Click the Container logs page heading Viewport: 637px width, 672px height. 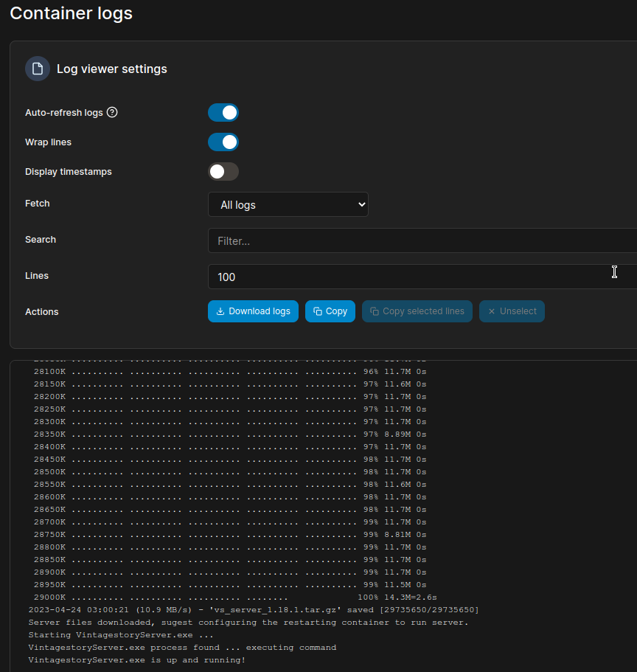[71, 13]
